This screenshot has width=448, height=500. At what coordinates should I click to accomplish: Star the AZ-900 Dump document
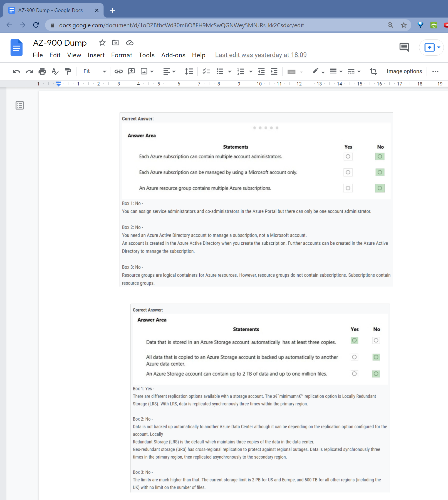click(102, 43)
